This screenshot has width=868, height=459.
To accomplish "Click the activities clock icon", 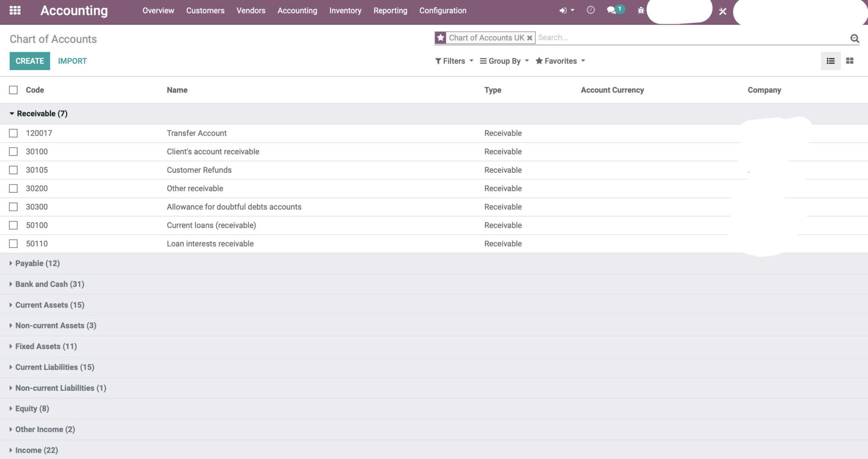I will point(590,10).
